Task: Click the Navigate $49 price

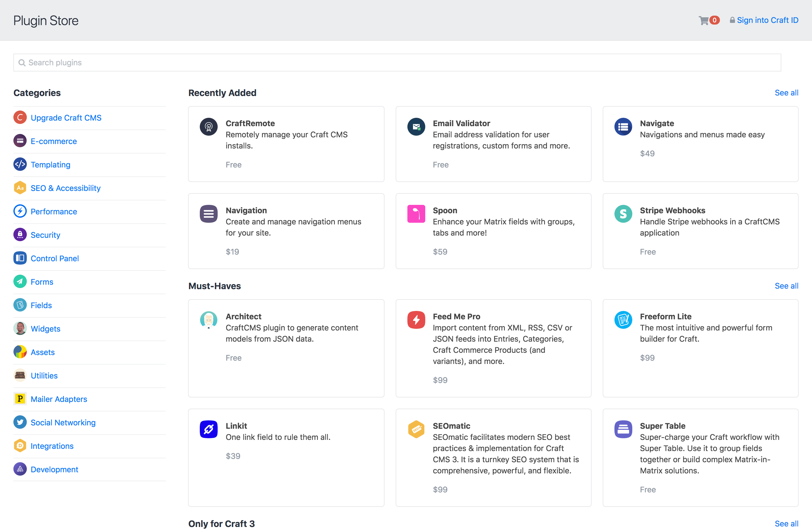Action: pyautogui.click(x=647, y=154)
